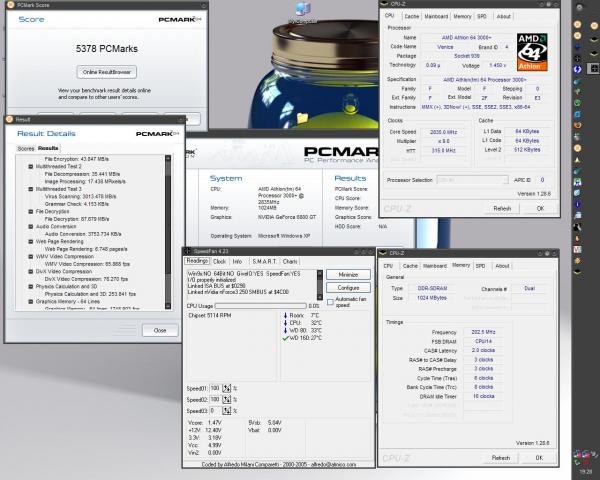600x480 pixels.
Task: Select the Virus Scanning result row
Action: [80, 196]
